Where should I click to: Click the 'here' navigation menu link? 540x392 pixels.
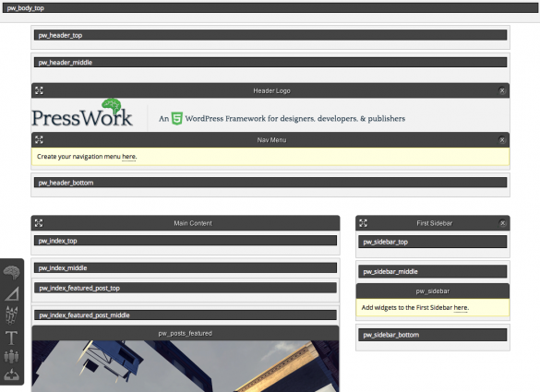click(x=129, y=157)
